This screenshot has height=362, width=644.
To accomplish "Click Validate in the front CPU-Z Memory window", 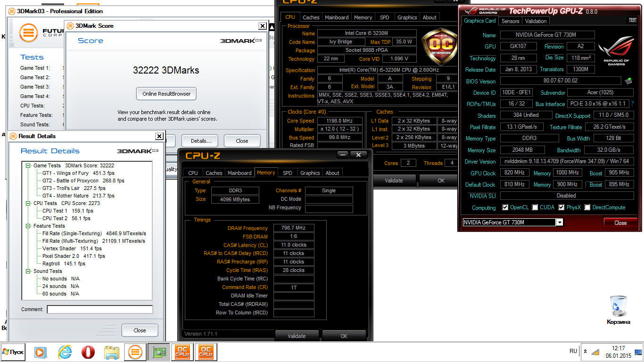I will (297, 336).
